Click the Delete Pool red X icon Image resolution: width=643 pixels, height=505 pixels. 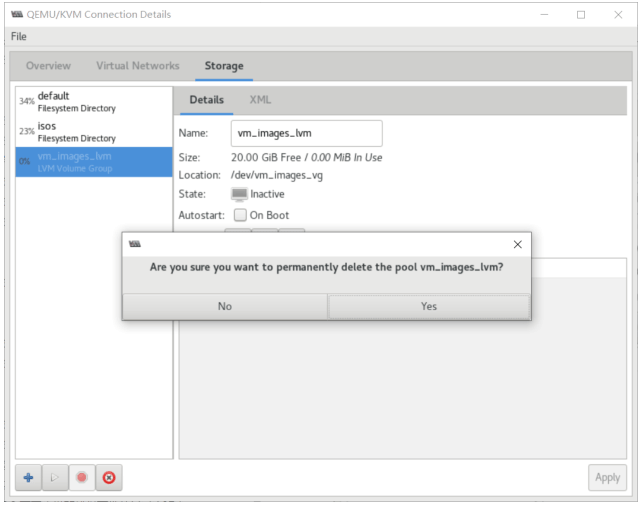pos(109,478)
